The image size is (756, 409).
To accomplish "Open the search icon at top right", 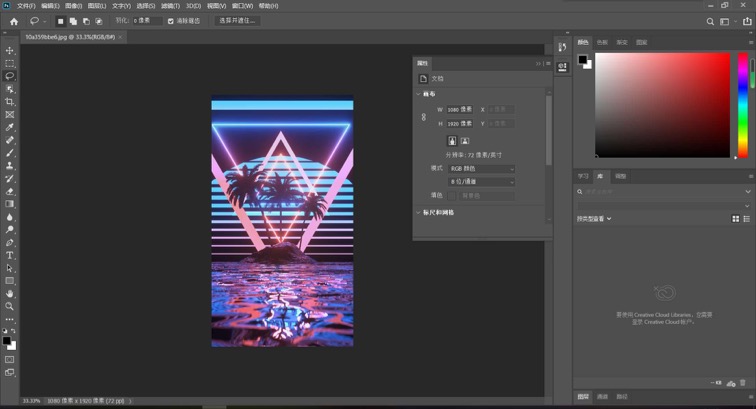I will (x=710, y=21).
